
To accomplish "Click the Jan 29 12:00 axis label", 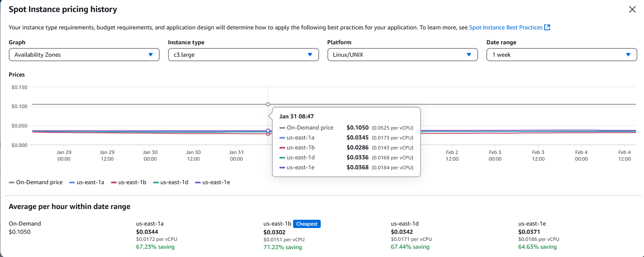I will 107,155.
